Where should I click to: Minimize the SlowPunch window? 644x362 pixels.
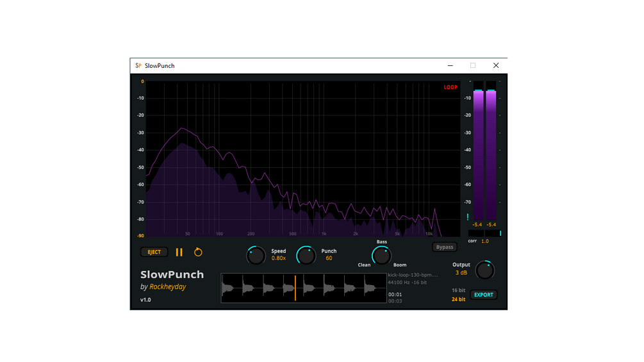[x=450, y=65]
